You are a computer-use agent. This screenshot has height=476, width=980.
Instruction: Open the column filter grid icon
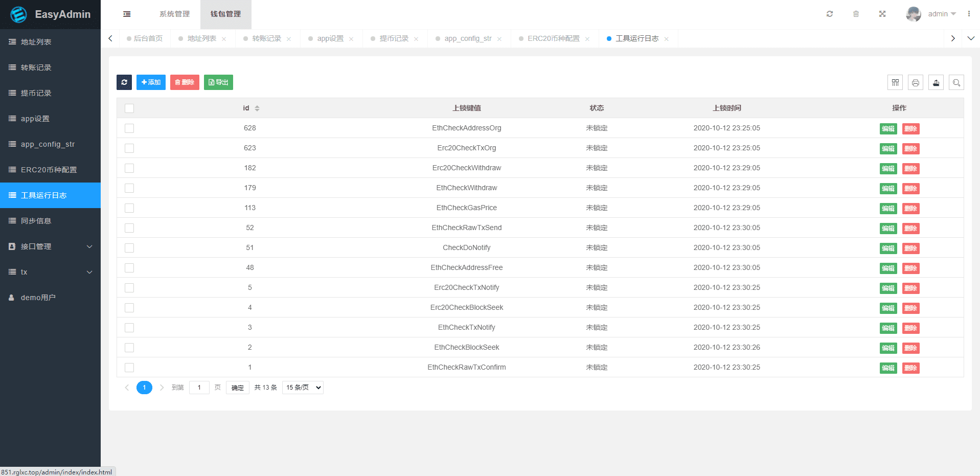click(x=895, y=82)
